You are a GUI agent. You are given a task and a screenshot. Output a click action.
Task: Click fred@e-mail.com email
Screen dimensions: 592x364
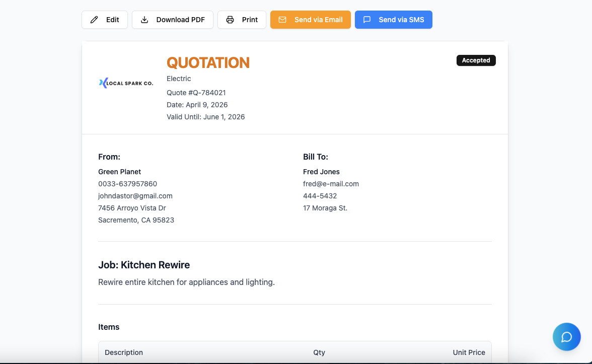click(331, 184)
